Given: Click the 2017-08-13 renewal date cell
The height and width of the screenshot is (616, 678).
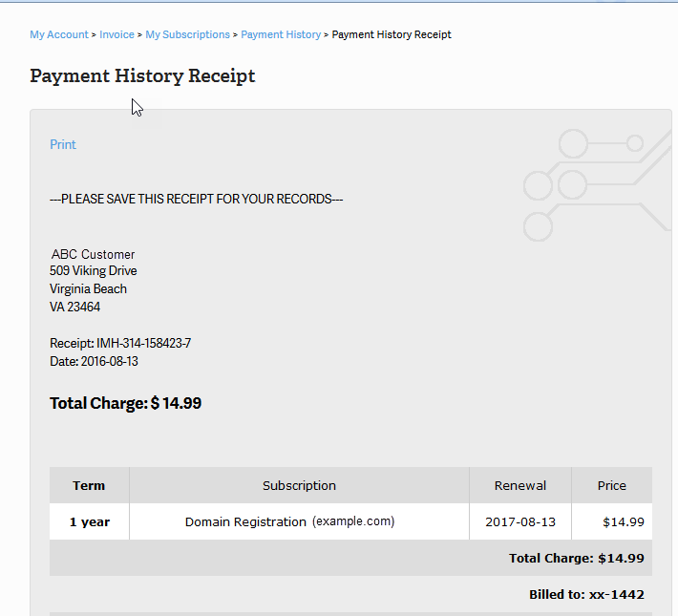Looking at the screenshot, I should (x=519, y=521).
